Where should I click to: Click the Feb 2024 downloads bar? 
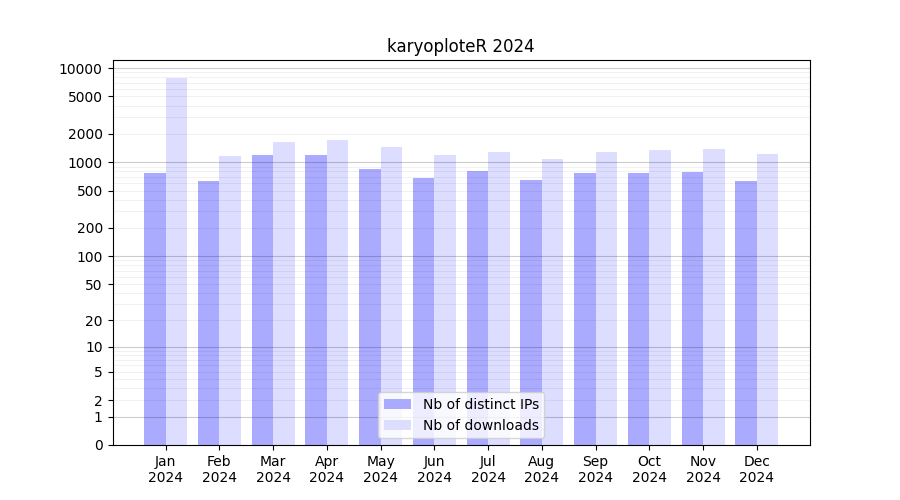[230, 300]
